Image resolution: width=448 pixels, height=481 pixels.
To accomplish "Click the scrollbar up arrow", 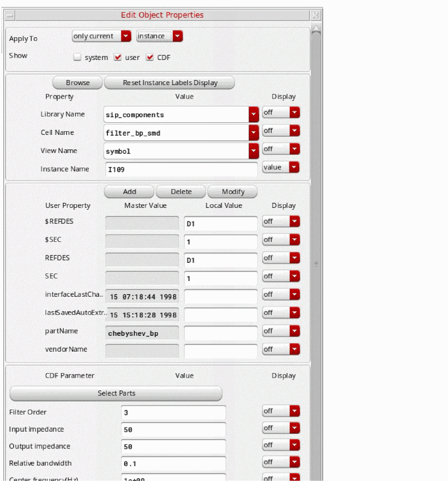I will click(x=316, y=28).
